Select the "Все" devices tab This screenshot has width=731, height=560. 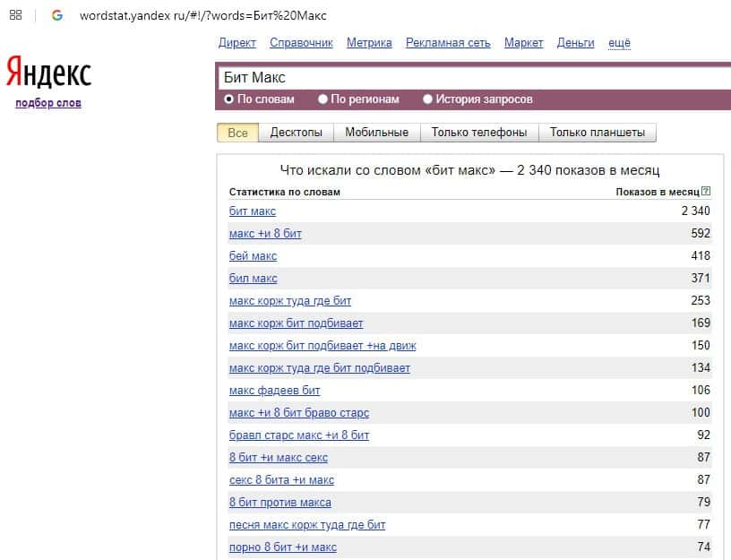(x=237, y=133)
